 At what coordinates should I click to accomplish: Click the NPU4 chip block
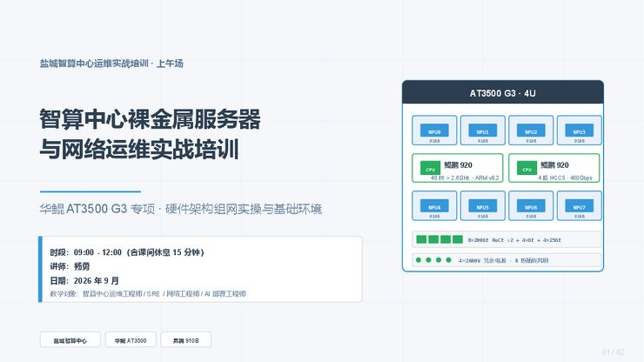tap(434, 205)
